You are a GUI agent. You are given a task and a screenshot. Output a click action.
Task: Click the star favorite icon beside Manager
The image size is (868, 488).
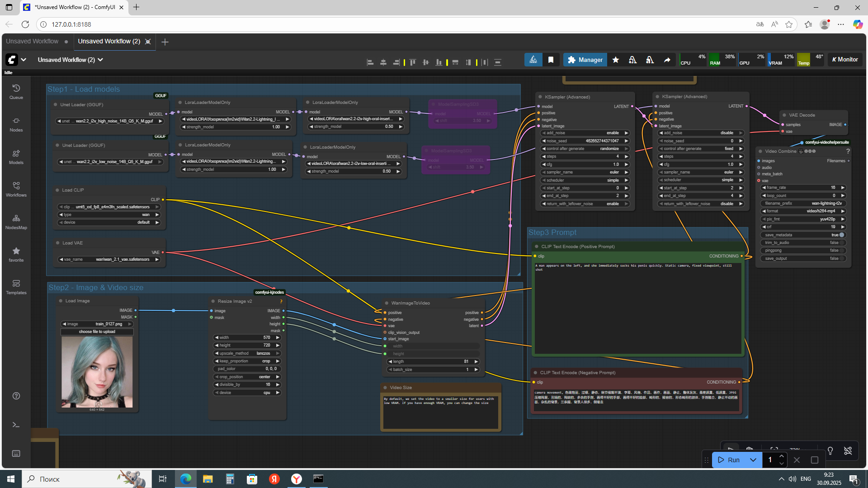pos(615,60)
